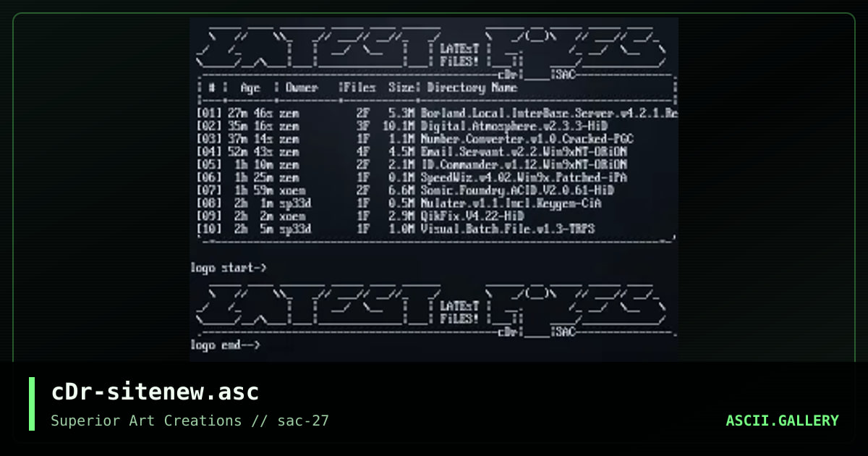Image resolution: width=868 pixels, height=456 pixels.
Task: Click the cDr-sitenew.asc title
Action: tap(155, 392)
